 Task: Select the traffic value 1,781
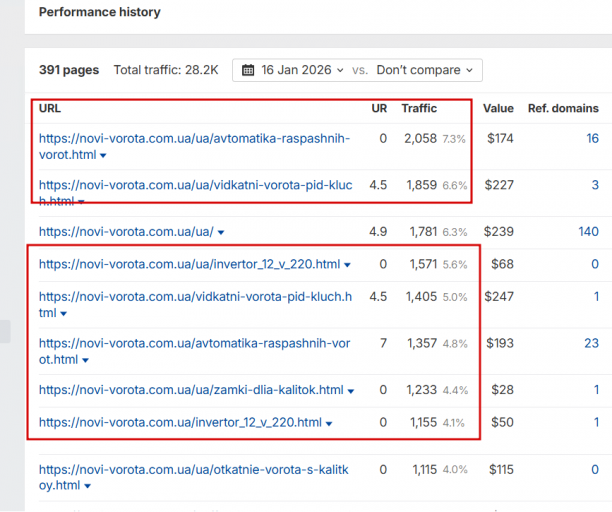423,232
